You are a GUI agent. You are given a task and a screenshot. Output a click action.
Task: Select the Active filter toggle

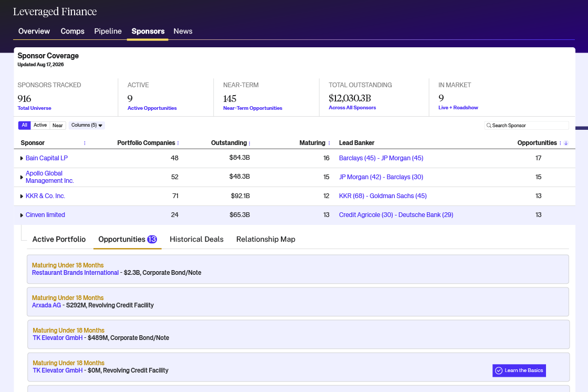point(40,125)
